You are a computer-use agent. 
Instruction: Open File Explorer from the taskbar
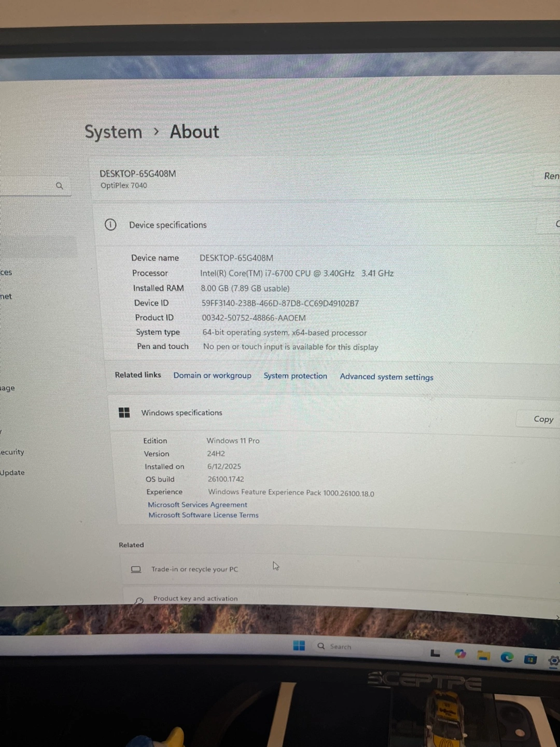tap(484, 655)
